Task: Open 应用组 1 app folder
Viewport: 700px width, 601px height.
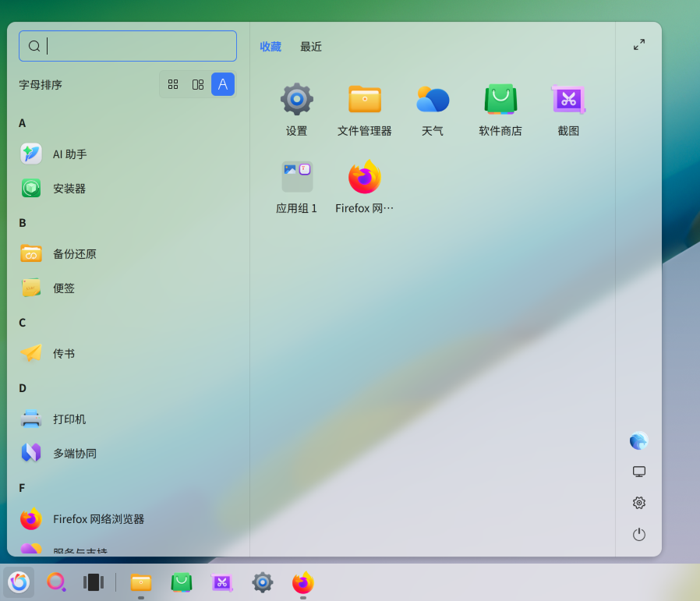Action: (297, 188)
